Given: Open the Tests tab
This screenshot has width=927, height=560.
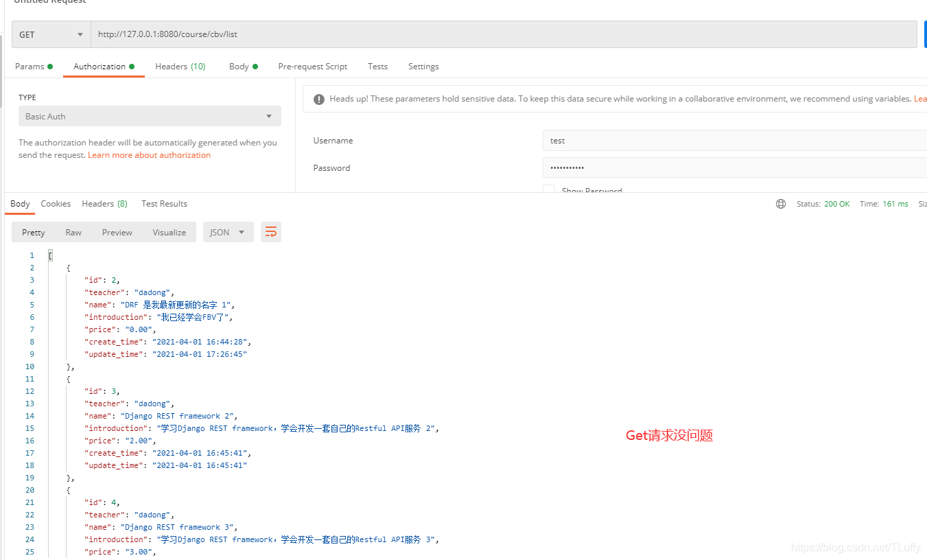Looking at the screenshot, I should (x=377, y=67).
